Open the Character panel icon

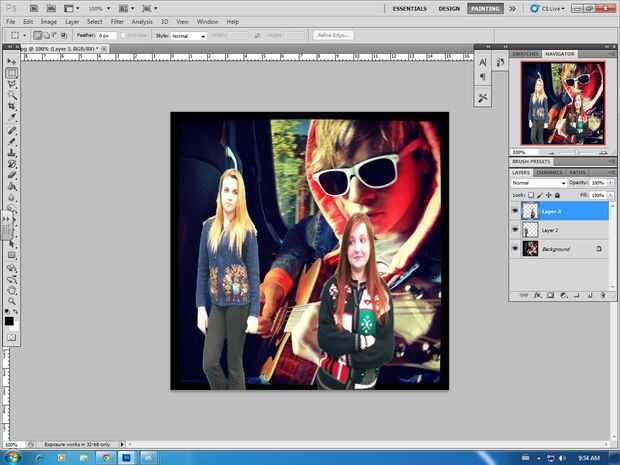483,62
